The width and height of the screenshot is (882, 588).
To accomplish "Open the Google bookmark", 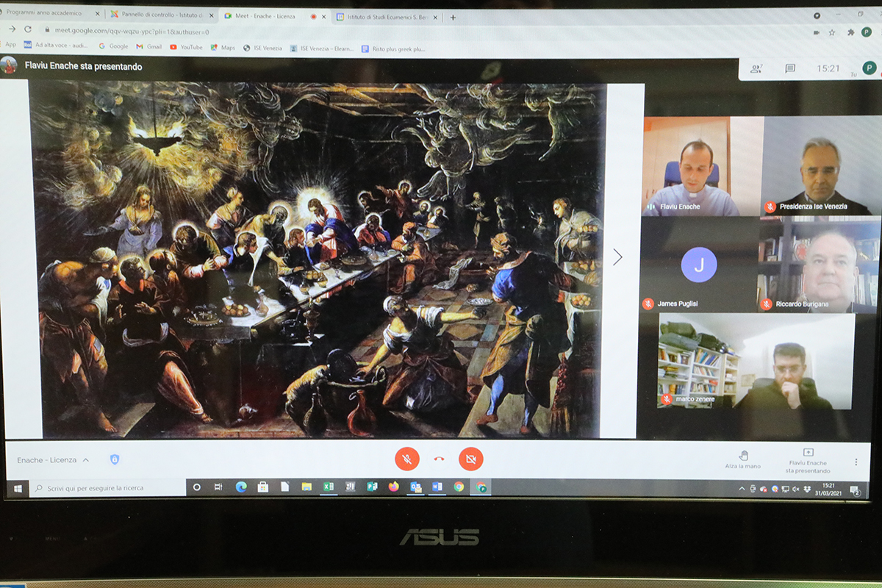I will [113, 46].
